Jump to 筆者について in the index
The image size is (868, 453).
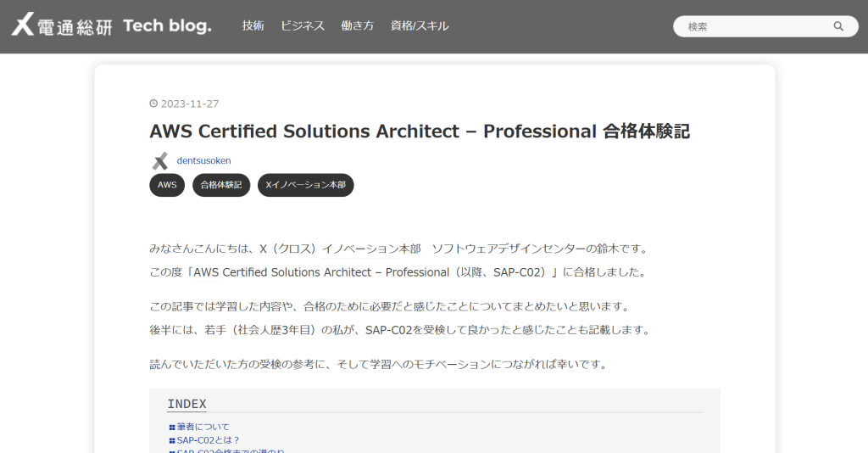pyautogui.click(x=203, y=427)
